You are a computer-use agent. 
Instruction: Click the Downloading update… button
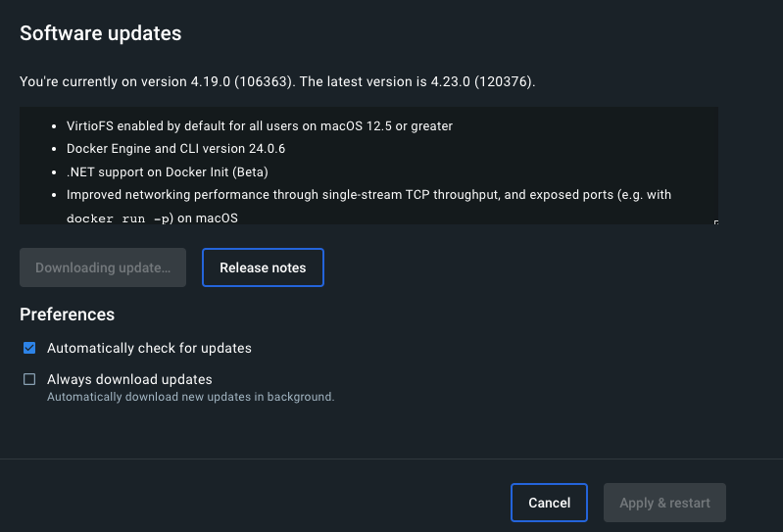[x=103, y=267]
